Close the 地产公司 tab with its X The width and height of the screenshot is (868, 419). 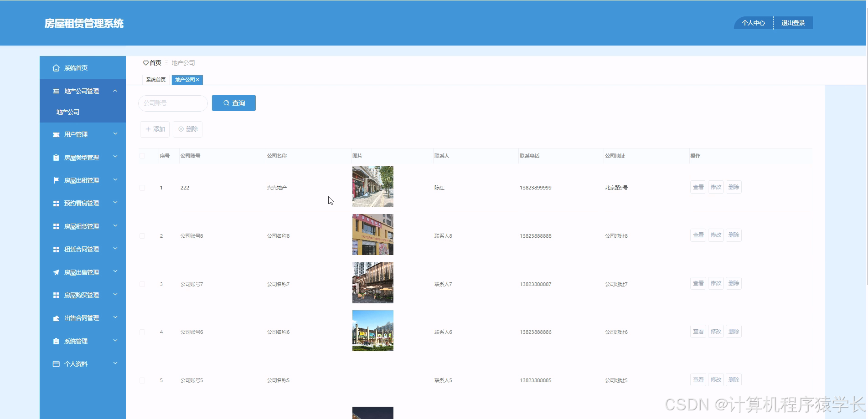pyautogui.click(x=197, y=80)
